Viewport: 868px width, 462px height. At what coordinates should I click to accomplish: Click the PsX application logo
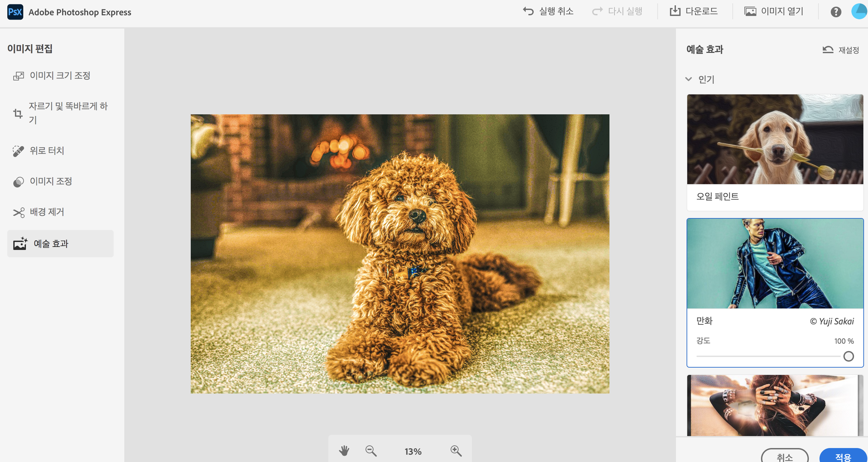point(15,12)
